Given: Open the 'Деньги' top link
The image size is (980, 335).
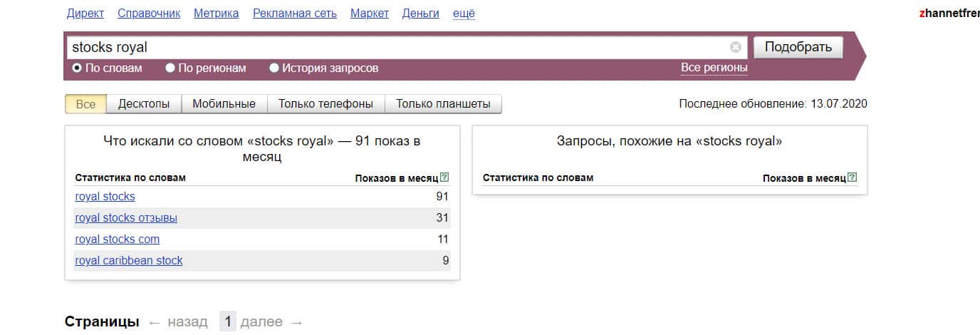Looking at the screenshot, I should [421, 14].
